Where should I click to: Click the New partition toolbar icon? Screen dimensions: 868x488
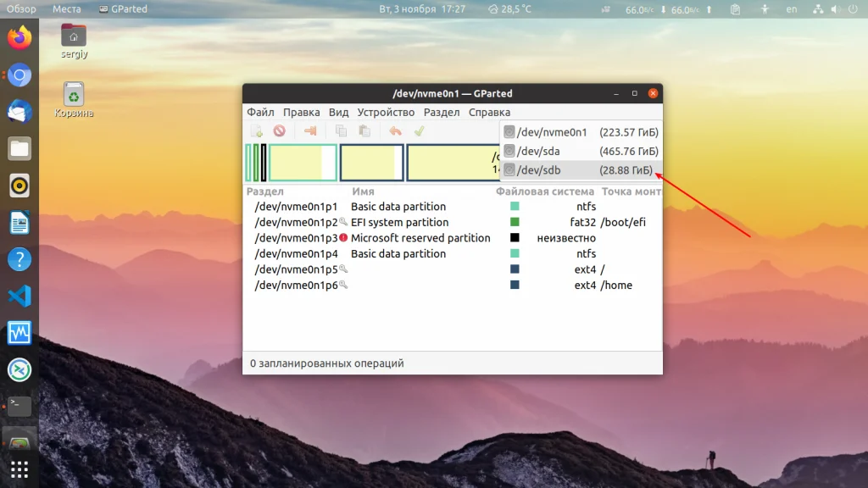pyautogui.click(x=257, y=131)
